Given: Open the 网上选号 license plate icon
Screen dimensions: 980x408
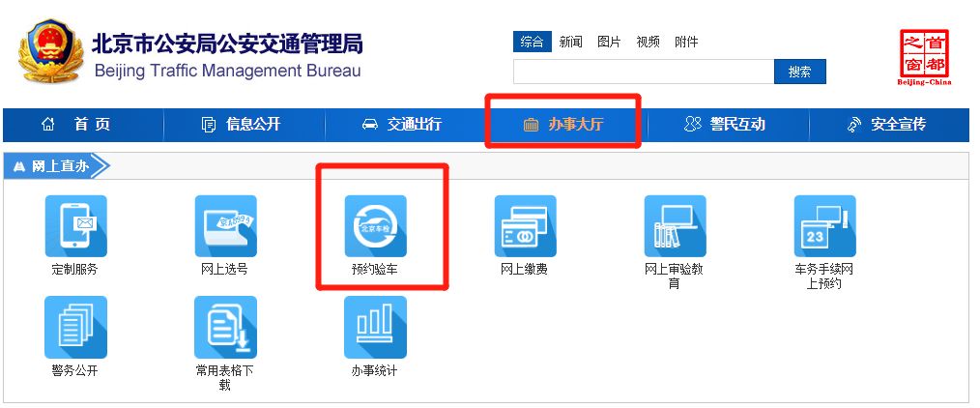Looking at the screenshot, I should point(225,226).
